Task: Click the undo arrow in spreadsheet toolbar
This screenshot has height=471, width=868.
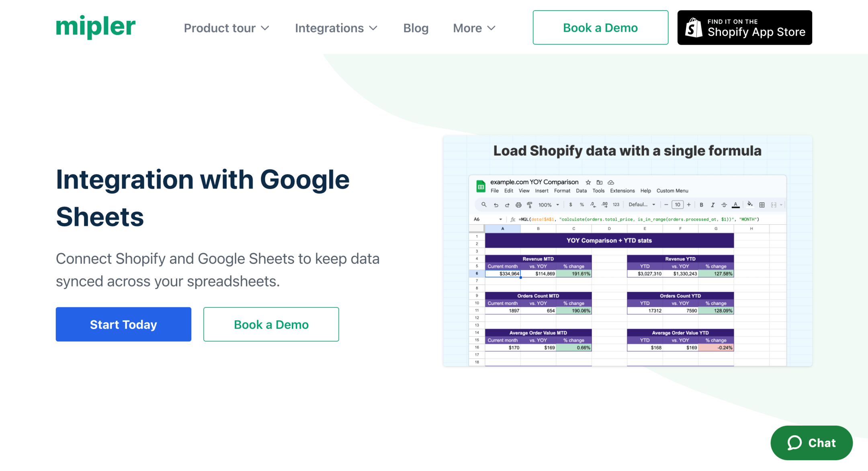Action: (496, 205)
